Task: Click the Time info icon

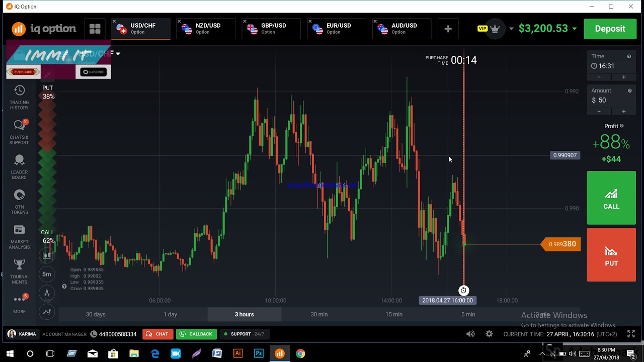Action: click(629, 57)
